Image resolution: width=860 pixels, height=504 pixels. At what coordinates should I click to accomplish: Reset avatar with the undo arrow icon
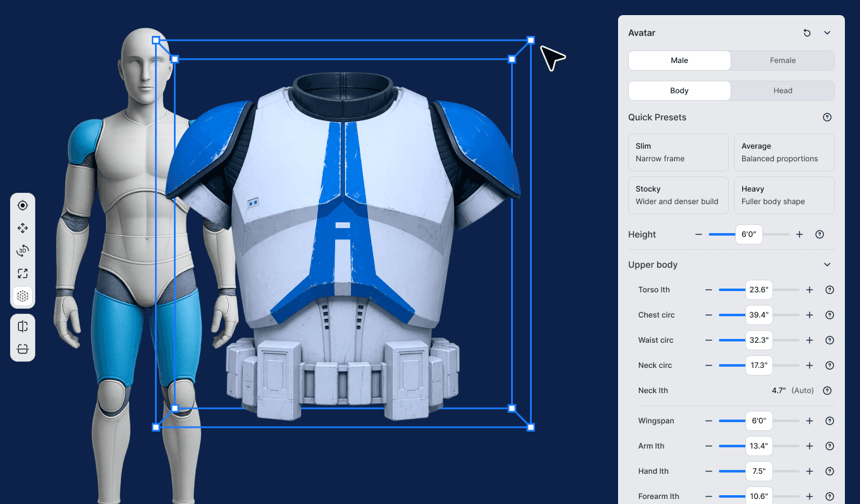coord(807,33)
